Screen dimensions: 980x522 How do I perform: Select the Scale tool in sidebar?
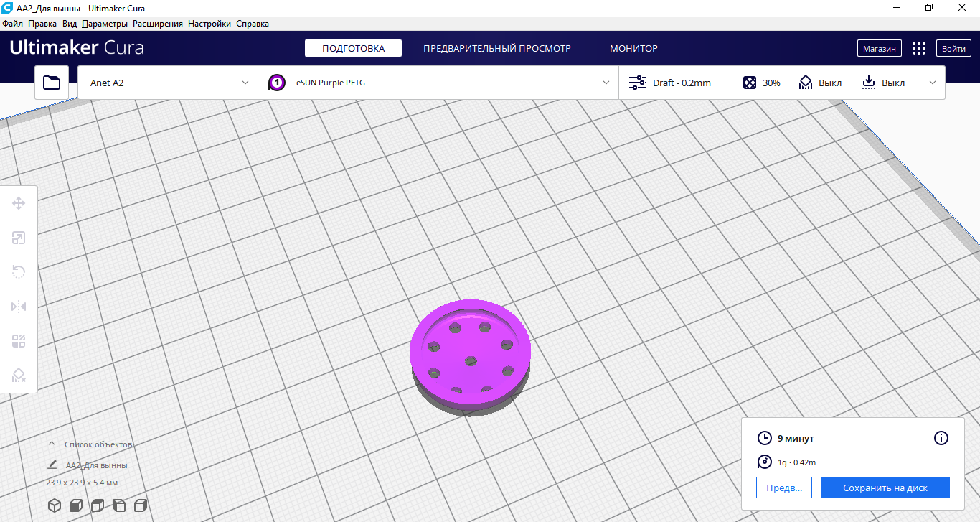19,238
